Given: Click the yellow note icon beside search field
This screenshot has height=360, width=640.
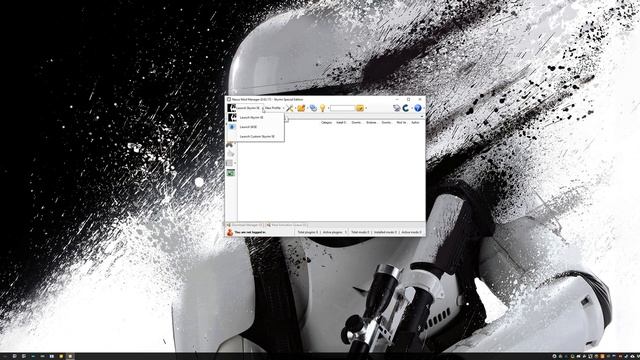Looking at the screenshot, I should click(x=360, y=108).
